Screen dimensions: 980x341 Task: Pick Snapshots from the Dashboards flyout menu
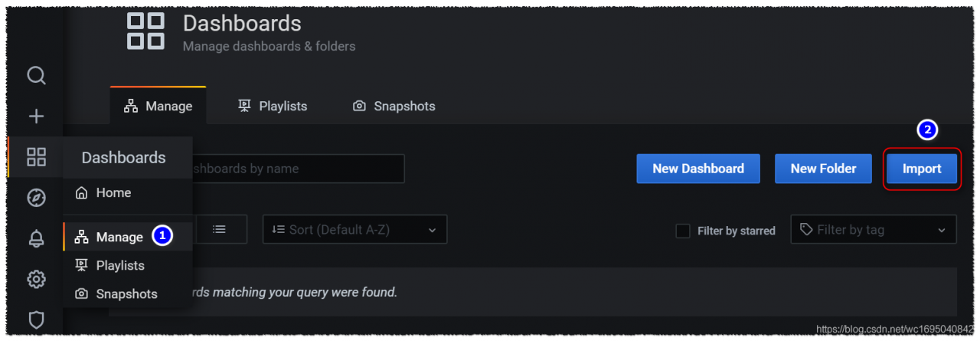[x=126, y=293]
